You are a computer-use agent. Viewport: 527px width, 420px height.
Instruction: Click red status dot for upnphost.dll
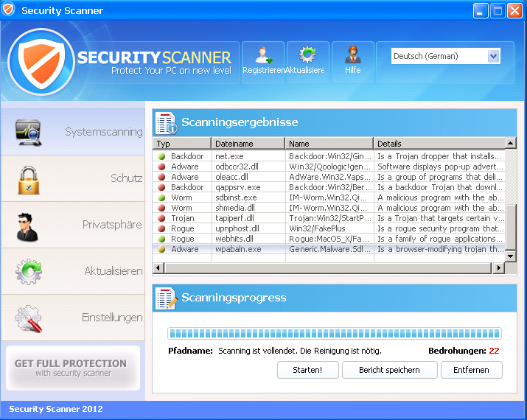pos(161,228)
